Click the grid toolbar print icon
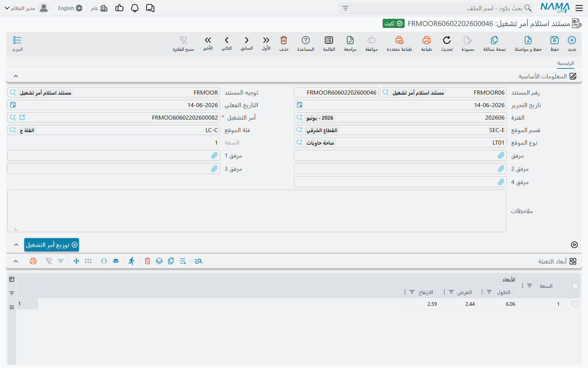This screenshot has height=368, width=588. [33, 261]
